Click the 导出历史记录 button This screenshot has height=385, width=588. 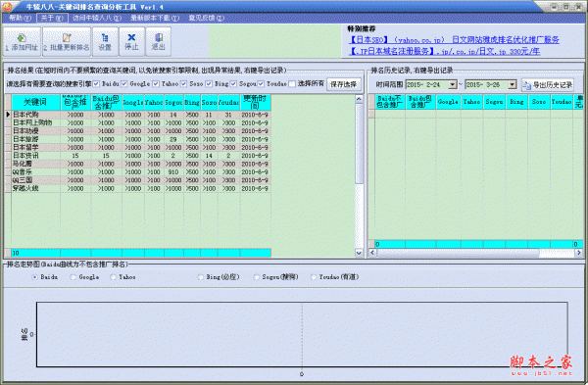pos(548,85)
